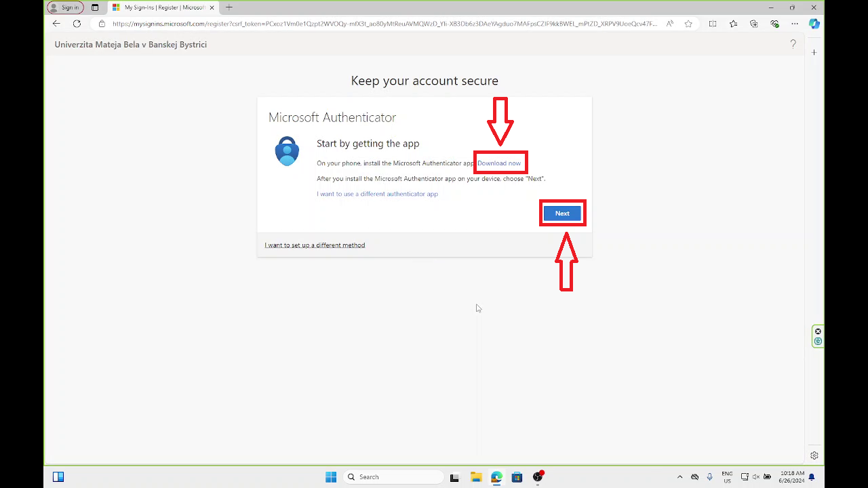Refresh the current page

click(77, 24)
